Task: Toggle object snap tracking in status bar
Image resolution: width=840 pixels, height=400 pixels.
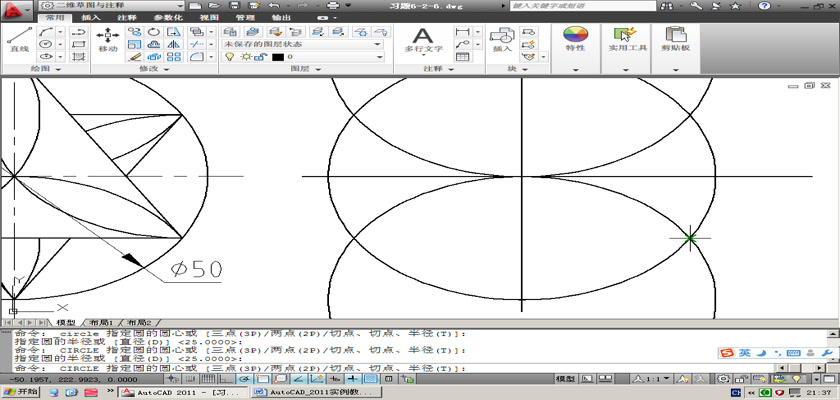Action: pos(298,379)
